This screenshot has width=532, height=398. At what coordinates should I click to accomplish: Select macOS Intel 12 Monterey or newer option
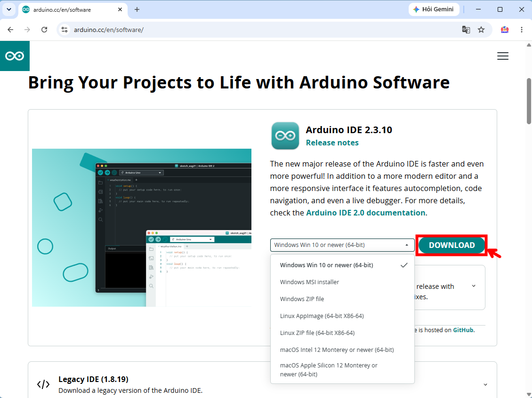[342, 350]
